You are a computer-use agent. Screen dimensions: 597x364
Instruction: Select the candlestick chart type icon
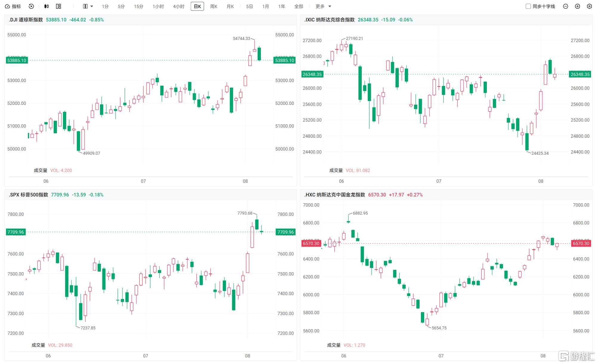(46, 6)
